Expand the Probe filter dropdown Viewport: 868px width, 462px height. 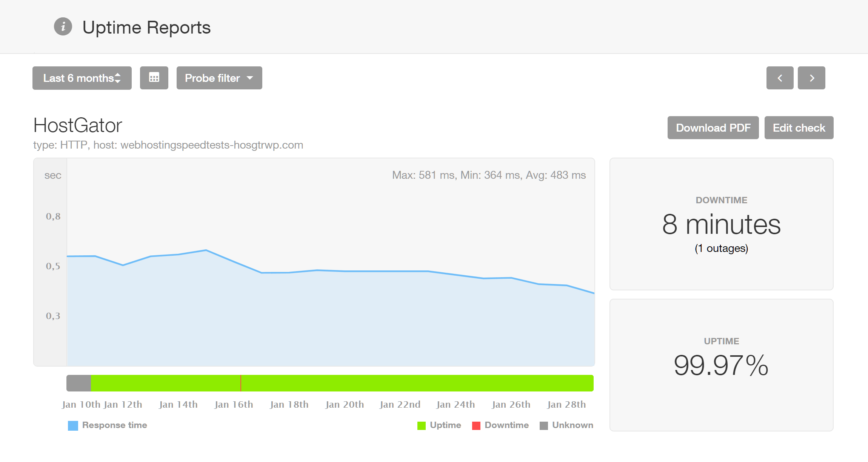(x=219, y=78)
